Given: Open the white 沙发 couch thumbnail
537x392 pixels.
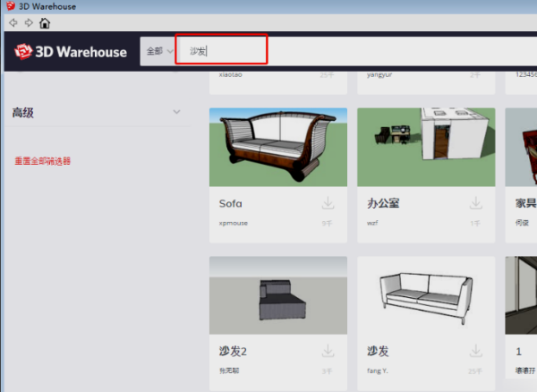Looking at the screenshot, I should (426, 295).
